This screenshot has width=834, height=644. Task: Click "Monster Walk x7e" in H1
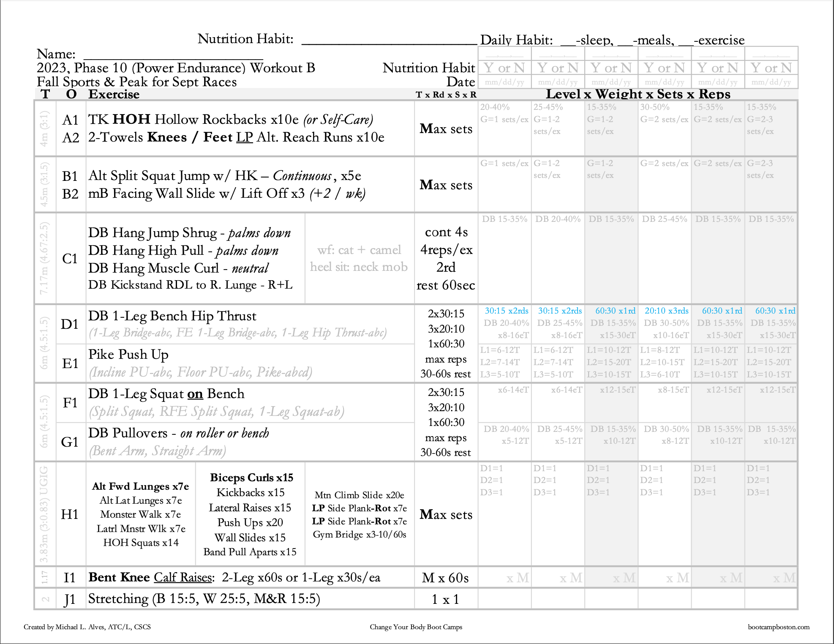coord(141,514)
